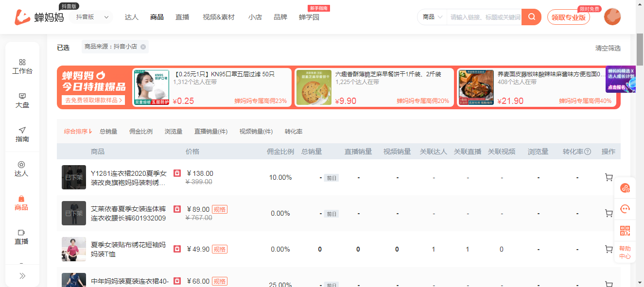Open the 荞麦面皮藤椒味 product card
Image resolution: width=644 pixels, height=287 pixels.
[x=537, y=87]
